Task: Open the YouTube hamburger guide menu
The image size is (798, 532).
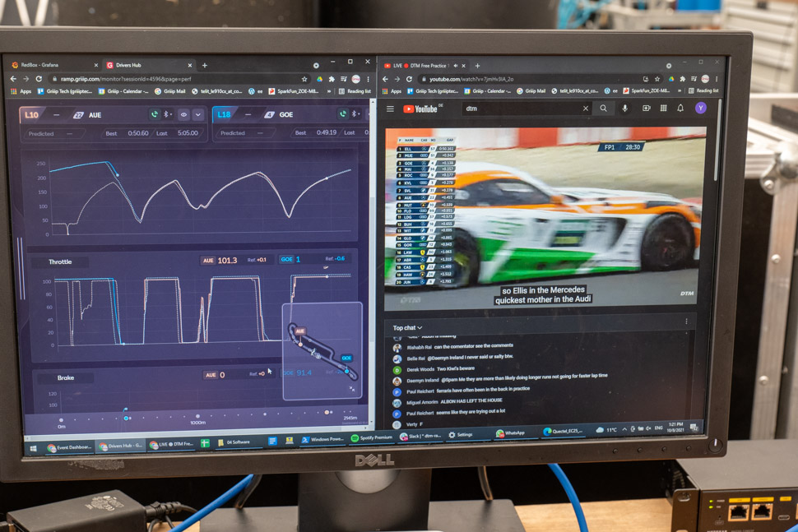Action: (390, 109)
